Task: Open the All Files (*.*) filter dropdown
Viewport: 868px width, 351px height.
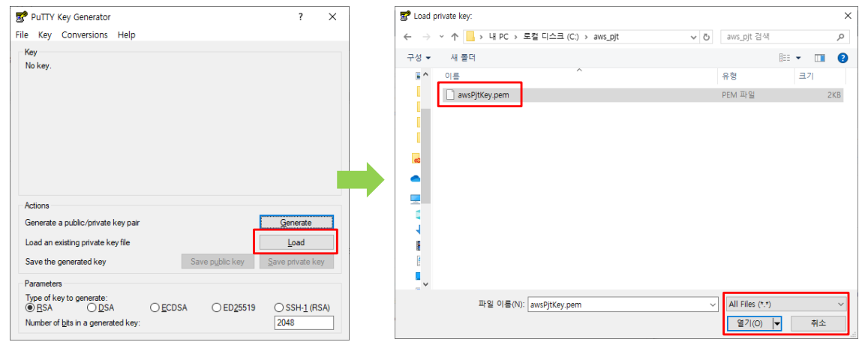Action: (786, 304)
